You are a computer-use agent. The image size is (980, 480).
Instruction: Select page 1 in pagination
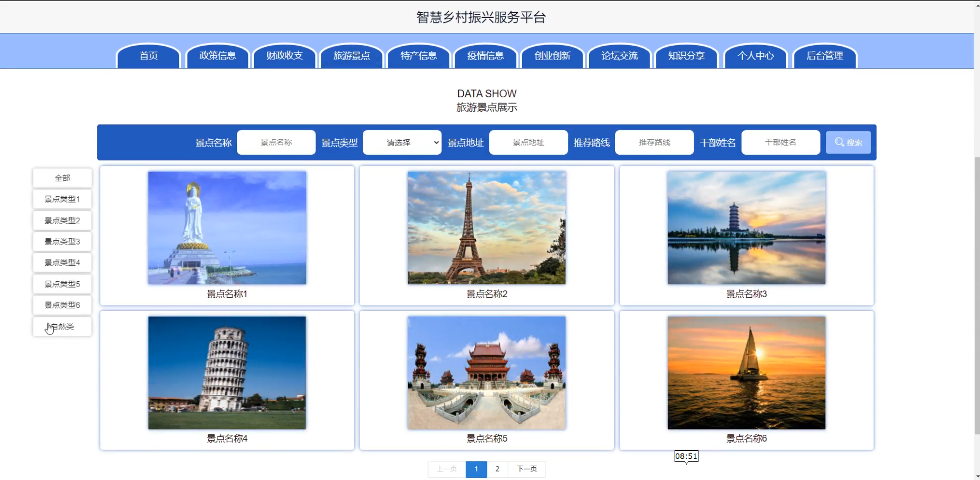(476, 469)
